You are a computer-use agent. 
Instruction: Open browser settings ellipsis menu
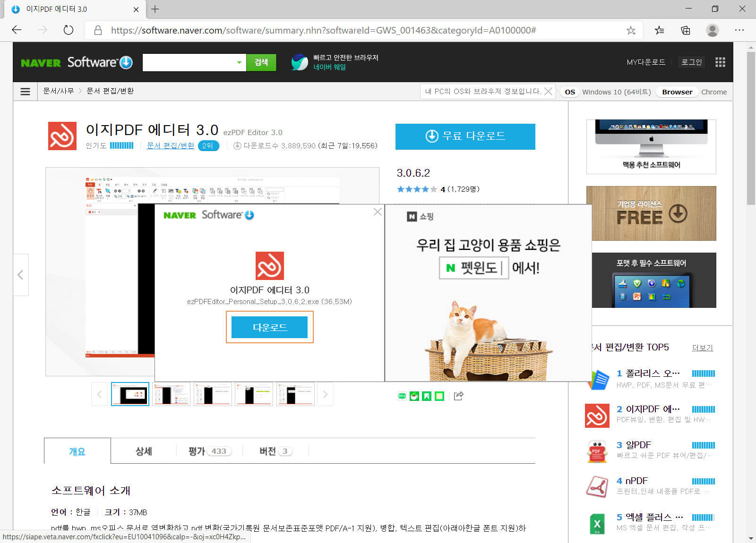[739, 30]
